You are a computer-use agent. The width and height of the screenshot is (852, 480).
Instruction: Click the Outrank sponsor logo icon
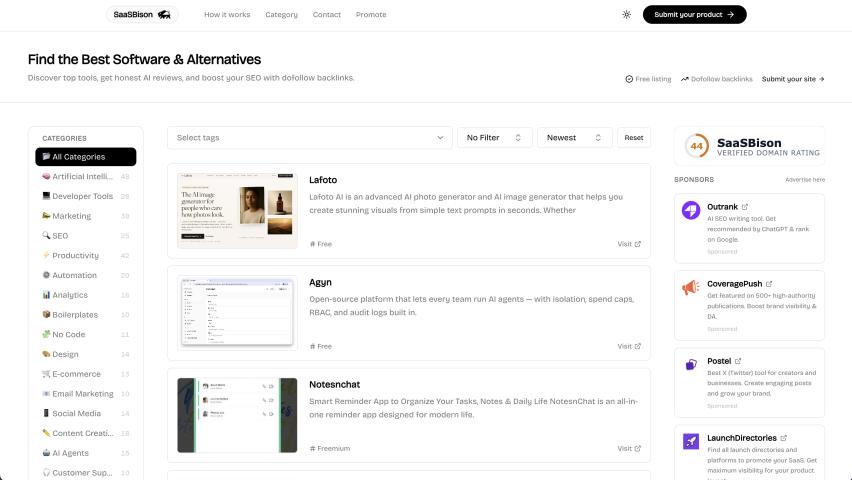691,210
